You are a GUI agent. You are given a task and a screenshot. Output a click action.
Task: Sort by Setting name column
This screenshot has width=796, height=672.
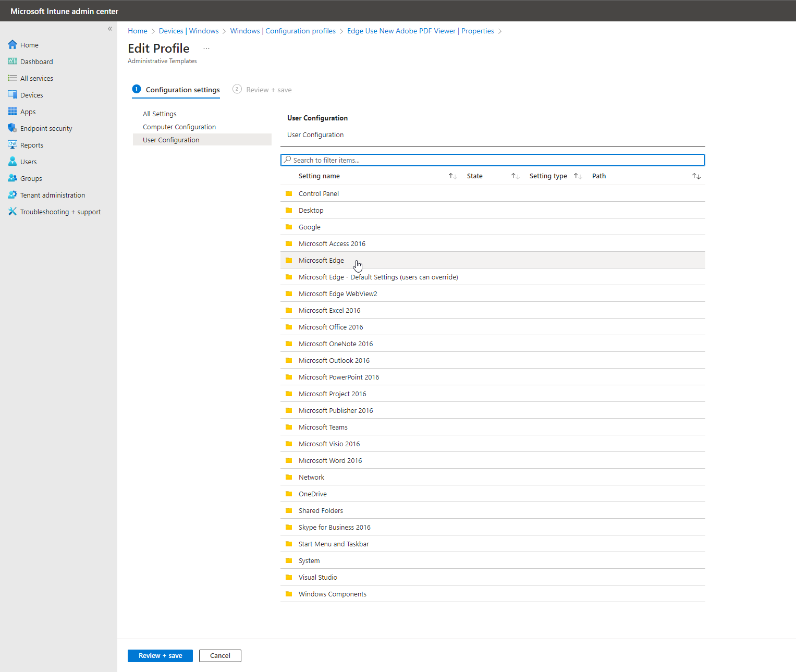tap(452, 176)
